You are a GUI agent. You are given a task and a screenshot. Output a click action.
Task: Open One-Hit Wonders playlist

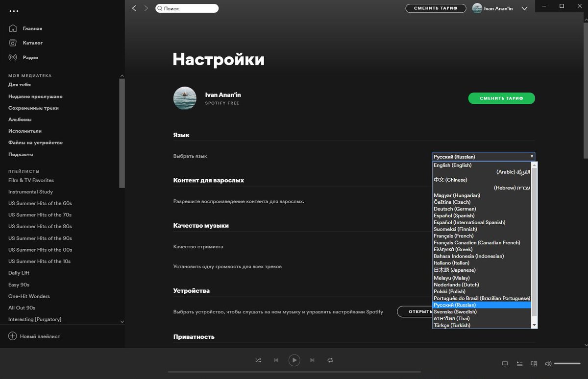pyautogui.click(x=29, y=296)
